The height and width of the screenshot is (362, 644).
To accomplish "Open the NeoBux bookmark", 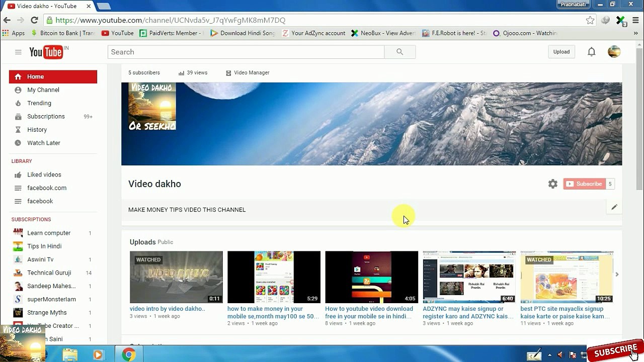I will [383, 33].
